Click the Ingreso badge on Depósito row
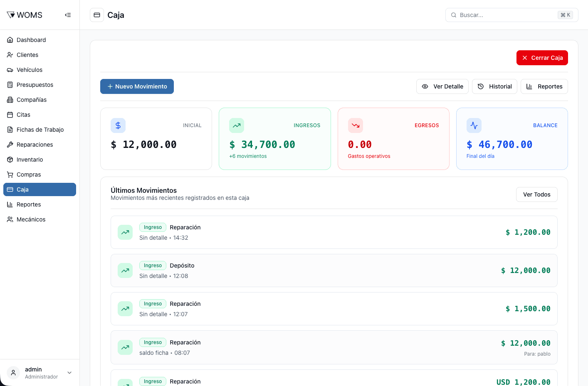 pos(153,266)
